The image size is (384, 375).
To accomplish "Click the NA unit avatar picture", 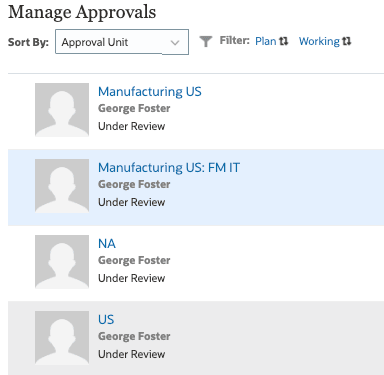I will coord(62,262).
